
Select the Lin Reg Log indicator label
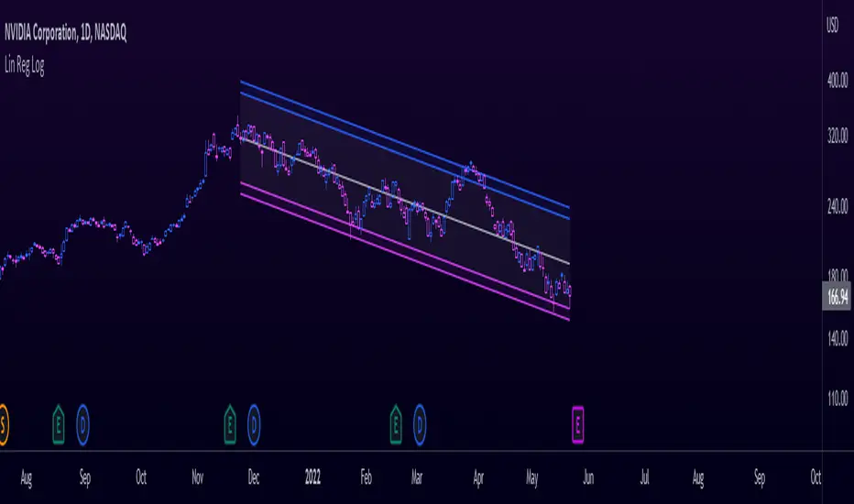[x=25, y=65]
